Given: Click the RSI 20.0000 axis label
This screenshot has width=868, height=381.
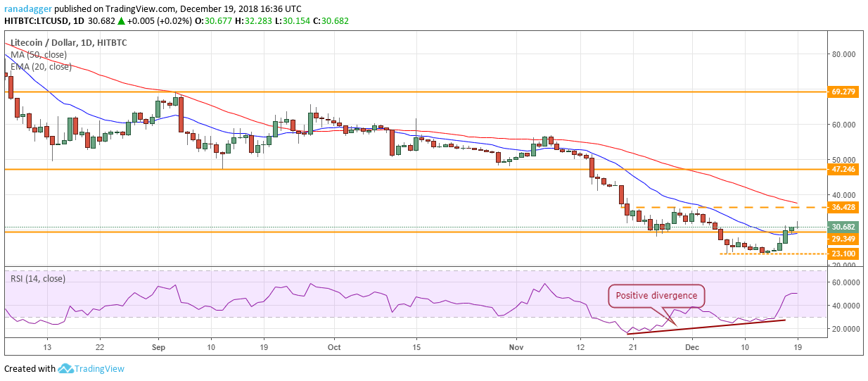Looking at the screenshot, I should [845, 329].
